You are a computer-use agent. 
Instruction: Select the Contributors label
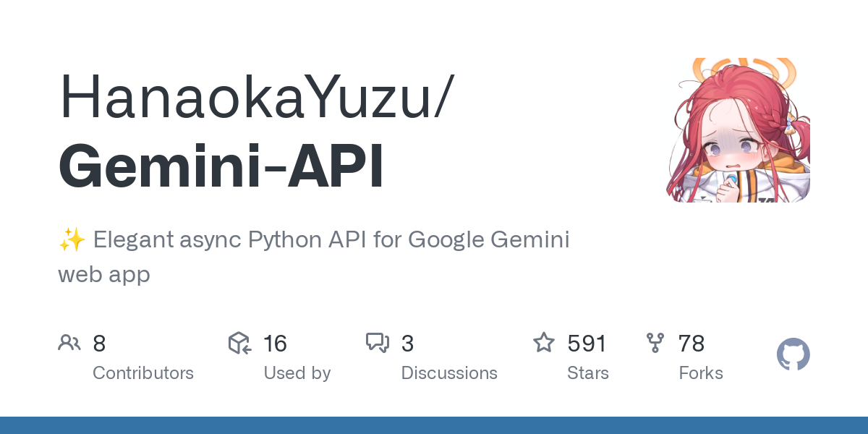[143, 373]
